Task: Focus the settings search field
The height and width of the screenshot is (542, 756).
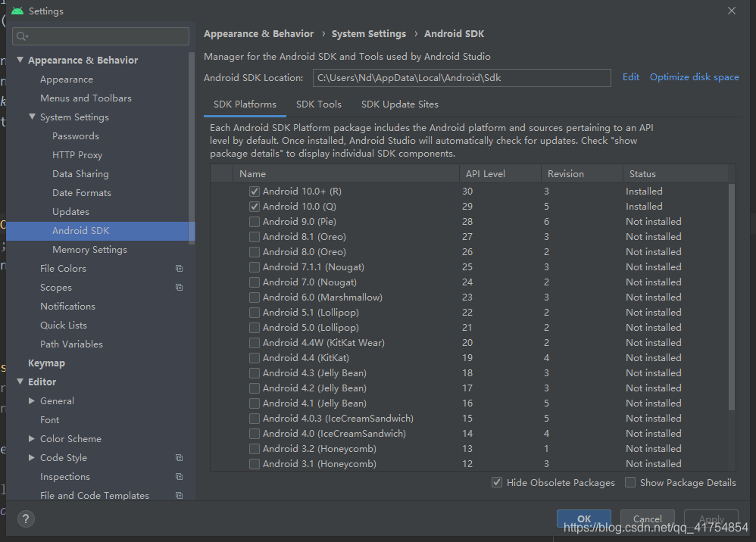Action: [x=100, y=36]
